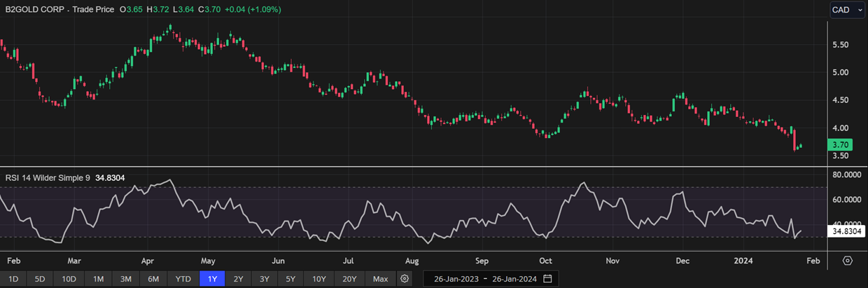Click the start date 26-Jan-2023
The height and width of the screenshot is (288, 868).
click(456, 279)
